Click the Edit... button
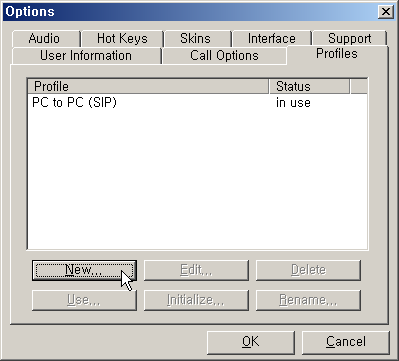This screenshot has height=361, width=399. click(x=196, y=270)
